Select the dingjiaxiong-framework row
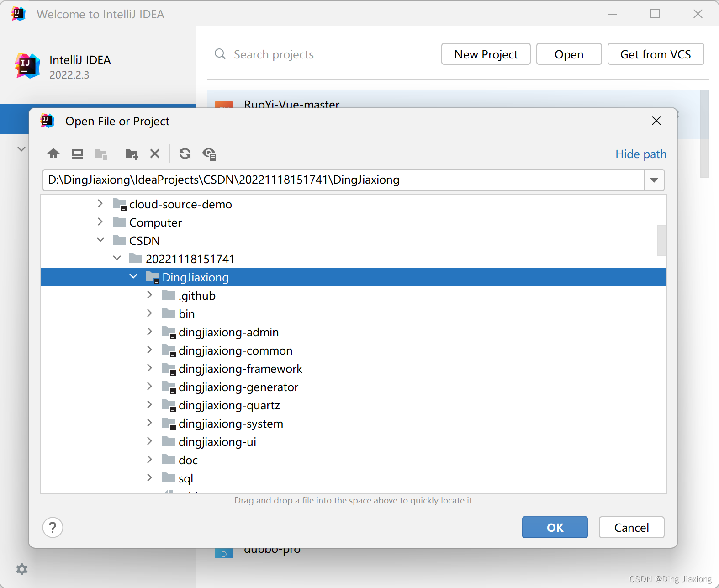 coord(354,368)
